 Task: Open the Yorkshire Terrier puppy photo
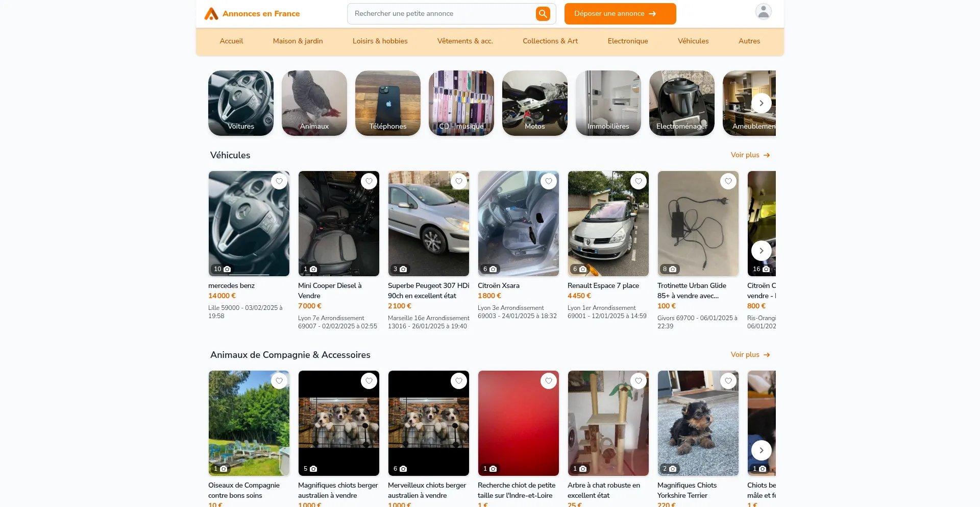[698, 423]
